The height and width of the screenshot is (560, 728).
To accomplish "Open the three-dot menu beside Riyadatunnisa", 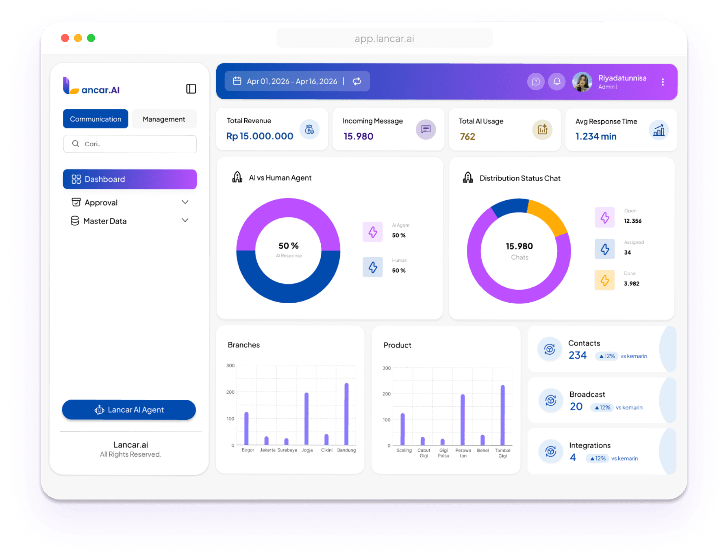I will (663, 82).
